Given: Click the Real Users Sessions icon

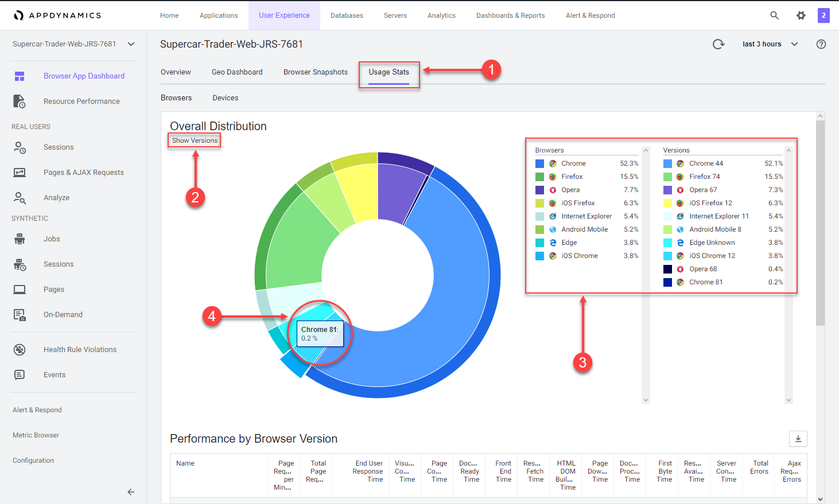Looking at the screenshot, I should [x=20, y=147].
